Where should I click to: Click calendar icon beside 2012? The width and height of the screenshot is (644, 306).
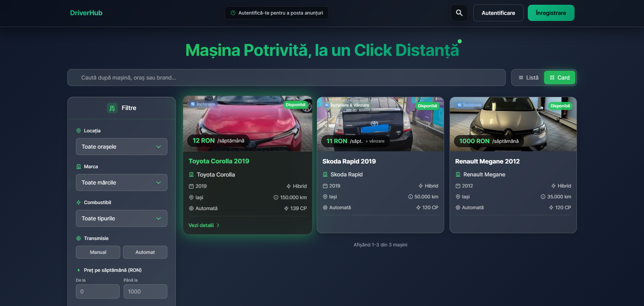point(458,186)
